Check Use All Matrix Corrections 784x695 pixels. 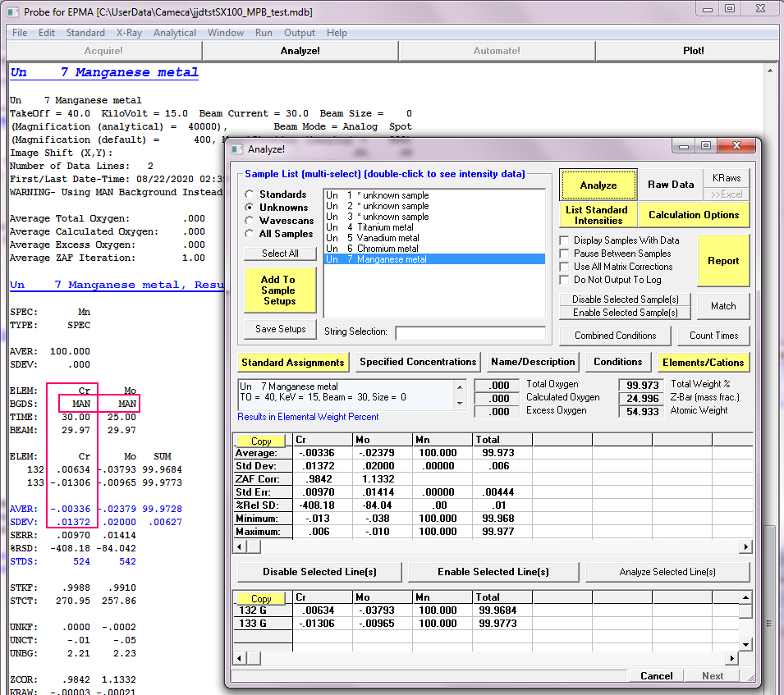pos(565,267)
